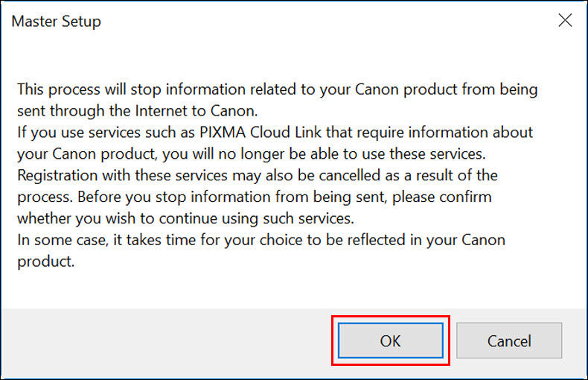Click the words 'PIXMA Cloud Link'
Screen dimensions: 588x380
(261, 132)
